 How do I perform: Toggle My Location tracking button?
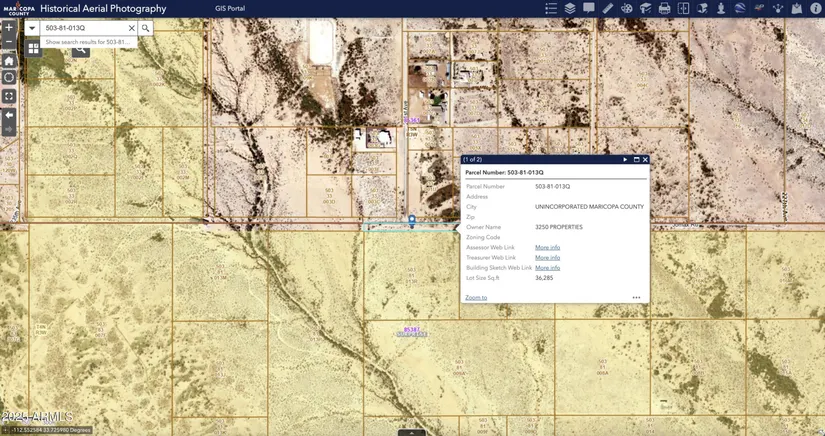click(x=9, y=78)
